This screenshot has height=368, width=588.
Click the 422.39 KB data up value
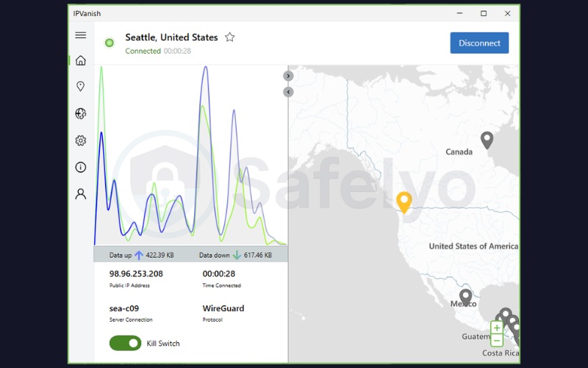[159, 255]
